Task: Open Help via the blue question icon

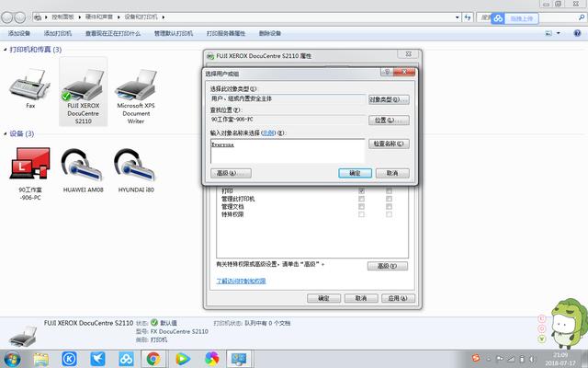Action: 577,33
